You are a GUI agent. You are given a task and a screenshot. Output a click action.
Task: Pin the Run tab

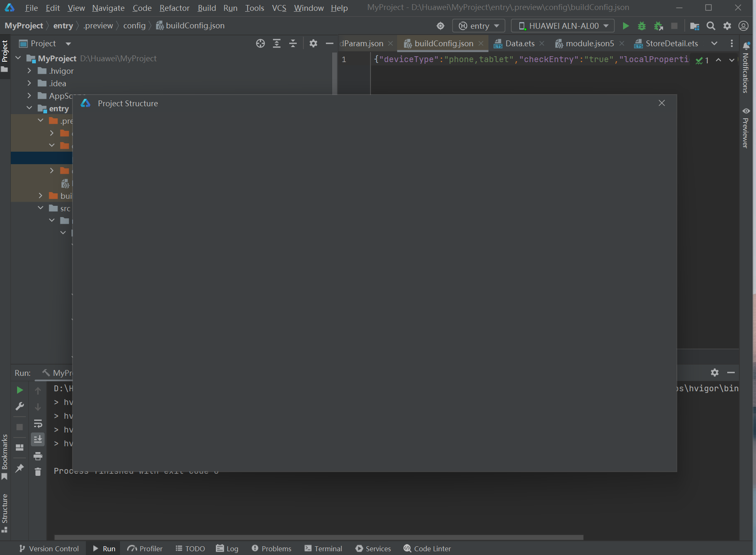20,468
